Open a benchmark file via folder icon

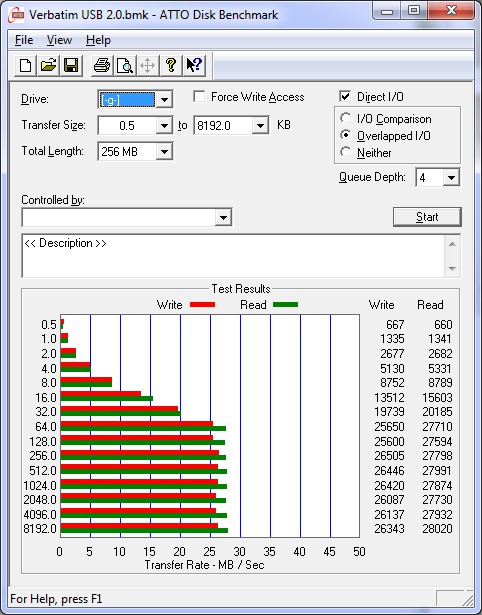point(48,66)
